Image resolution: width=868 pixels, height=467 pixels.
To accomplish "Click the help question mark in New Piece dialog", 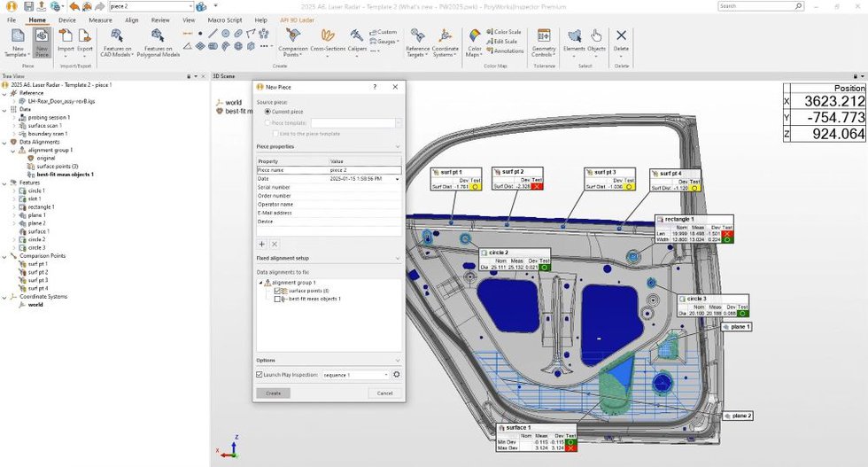I will pyautogui.click(x=375, y=87).
